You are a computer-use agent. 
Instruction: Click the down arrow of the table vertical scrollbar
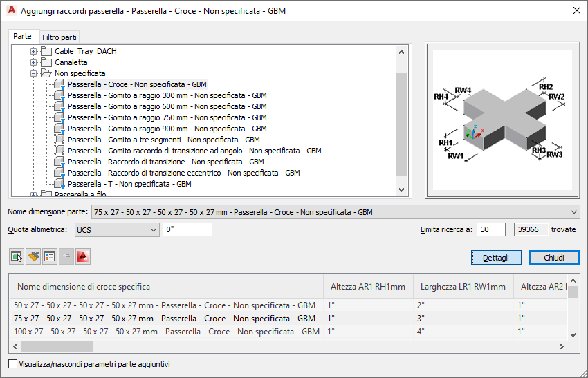[x=573, y=335]
